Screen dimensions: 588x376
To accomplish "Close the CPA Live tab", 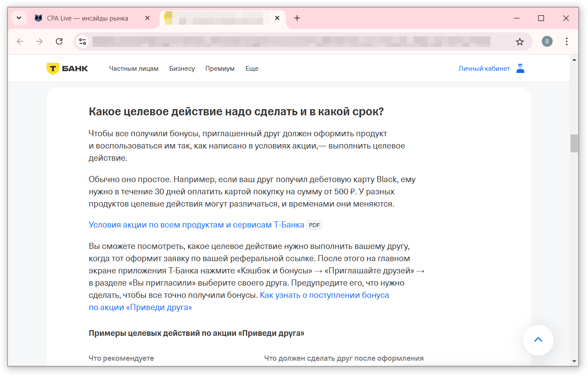I will (x=147, y=18).
